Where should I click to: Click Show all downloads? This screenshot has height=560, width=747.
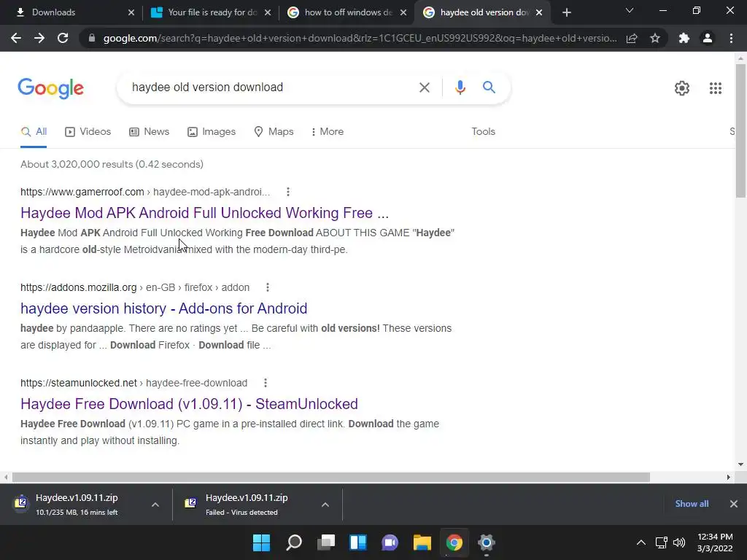pyautogui.click(x=692, y=504)
